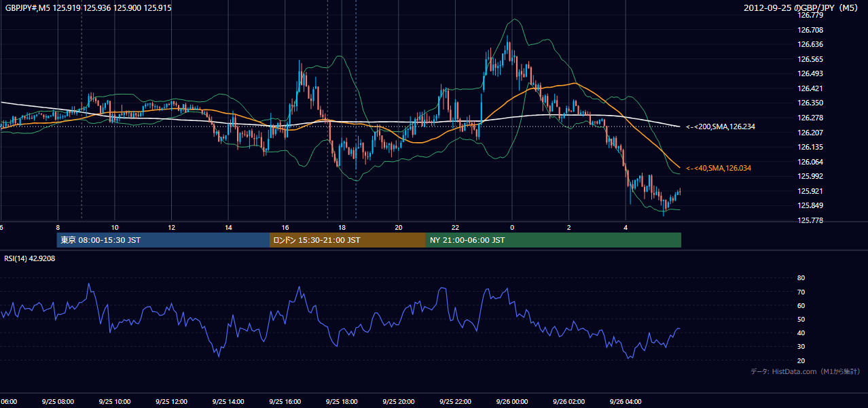Click hour label 16 under price chart

(285, 227)
